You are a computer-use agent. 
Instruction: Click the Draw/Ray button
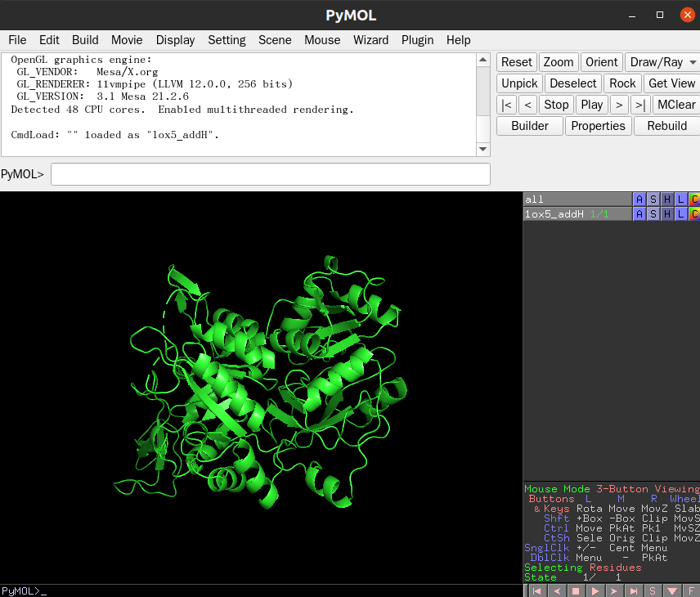pyautogui.click(x=656, y=62)
